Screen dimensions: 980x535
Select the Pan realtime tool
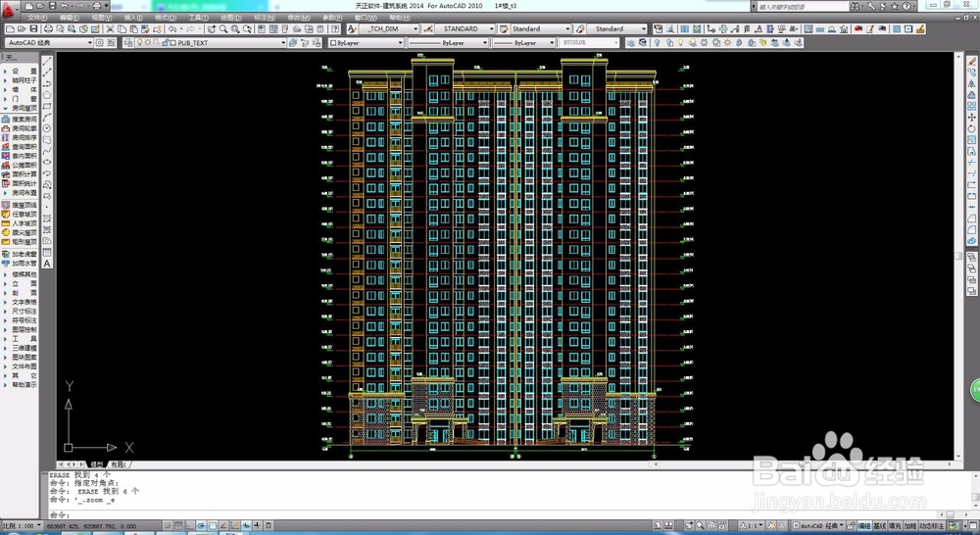212,28
